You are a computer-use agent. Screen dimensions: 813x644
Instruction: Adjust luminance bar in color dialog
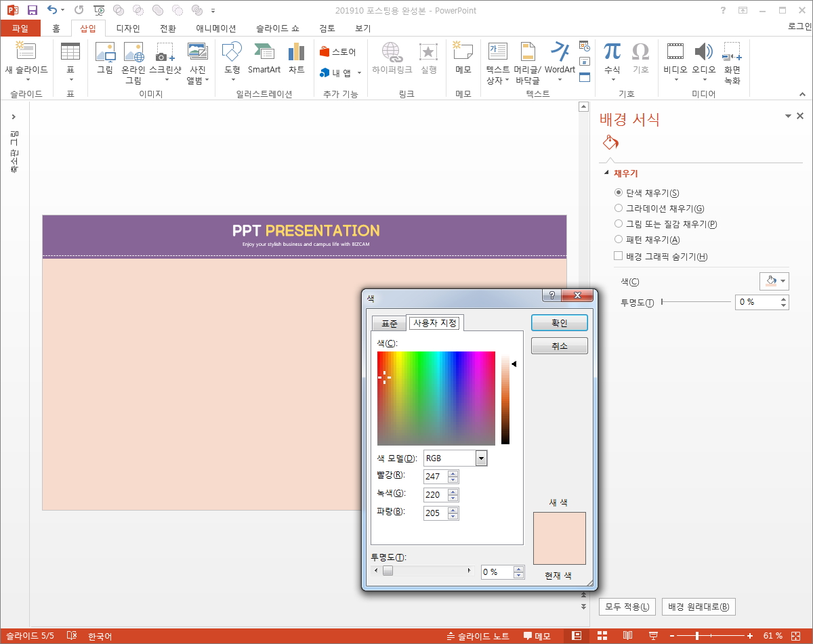coord(505,398)
